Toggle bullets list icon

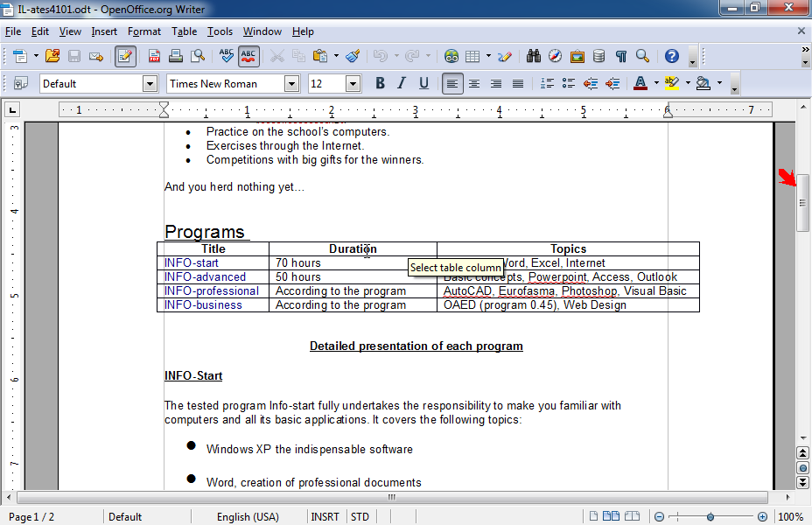[x=569, y=83]
